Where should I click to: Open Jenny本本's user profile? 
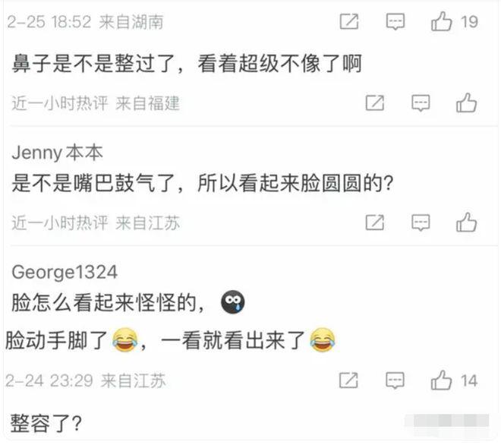pyautogui.click(x=57, y=153)
